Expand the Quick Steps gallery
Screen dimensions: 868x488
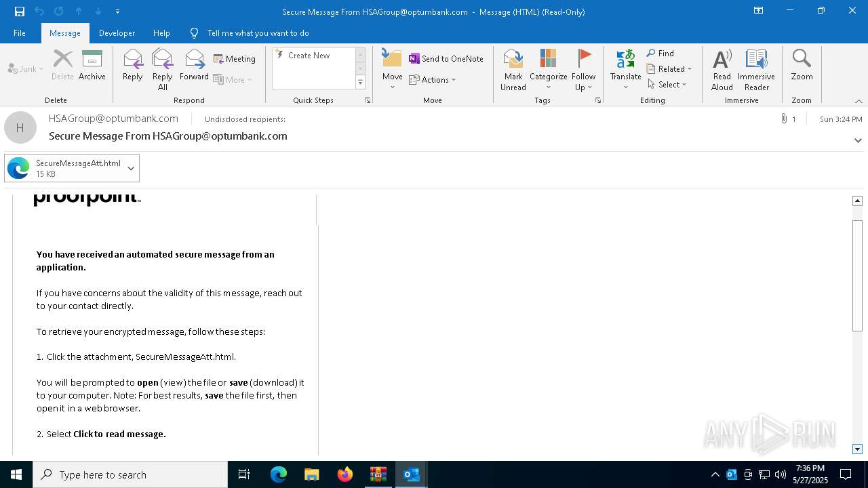[360, 83]
